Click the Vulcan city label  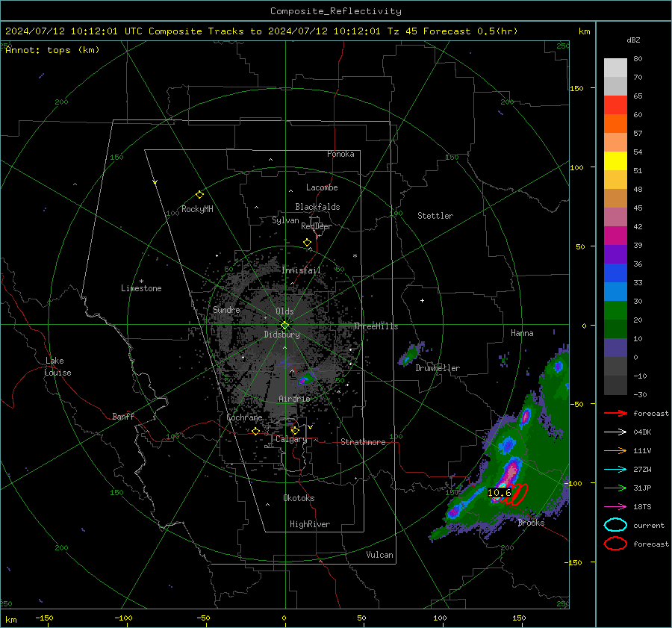point(380,555)
